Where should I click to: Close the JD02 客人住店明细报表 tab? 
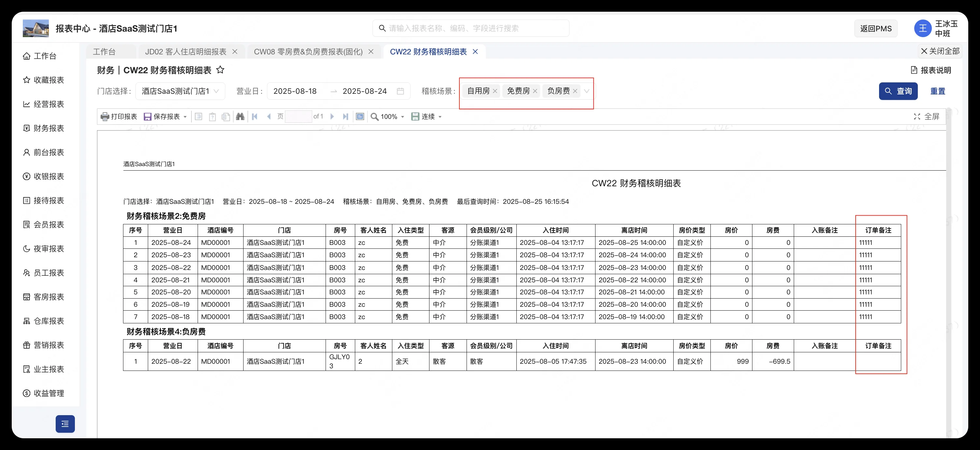pos(235,51)
